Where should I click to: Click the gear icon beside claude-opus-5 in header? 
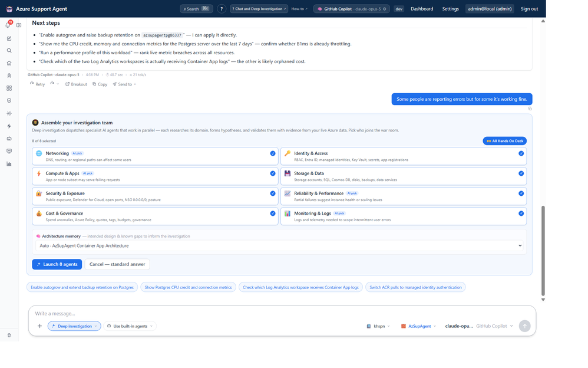pyautogui.click(x=384, y=9)
